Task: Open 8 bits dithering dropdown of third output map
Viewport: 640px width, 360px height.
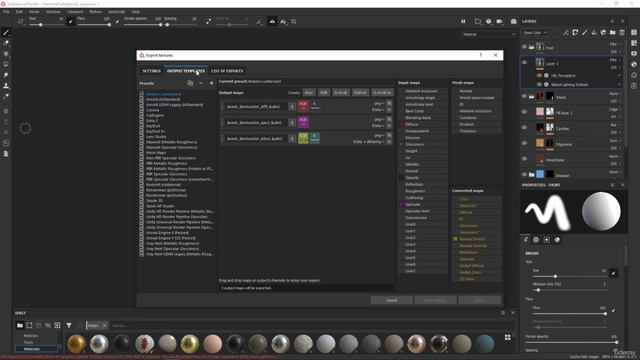Action: click(369, 142)
